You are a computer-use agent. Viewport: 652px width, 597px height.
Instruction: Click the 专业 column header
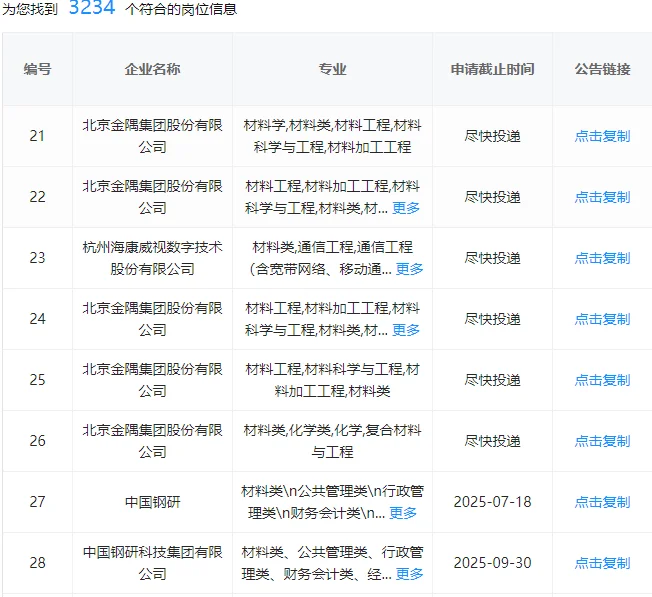(332, 69)
